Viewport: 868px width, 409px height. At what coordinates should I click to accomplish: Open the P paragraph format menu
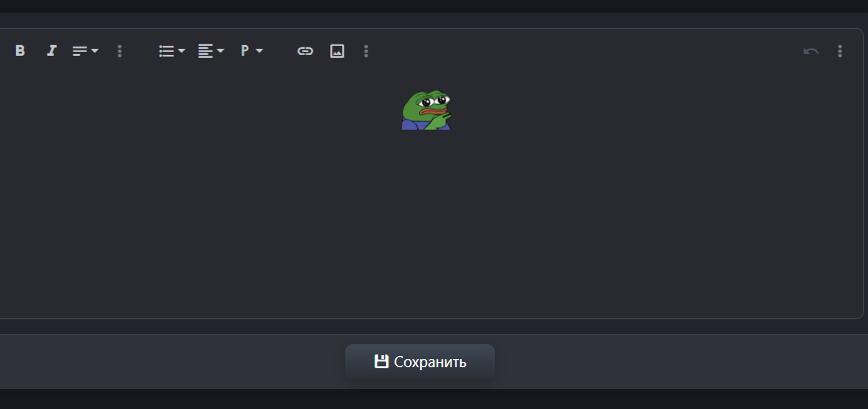coord(251,51)
